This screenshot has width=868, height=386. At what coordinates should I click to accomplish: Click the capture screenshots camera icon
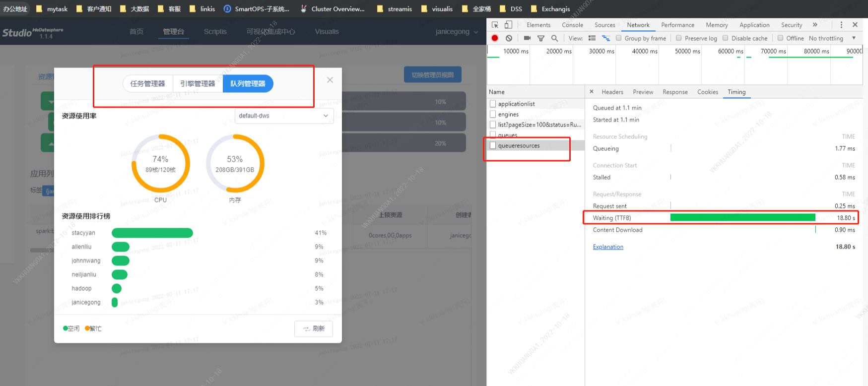[527, 38]
